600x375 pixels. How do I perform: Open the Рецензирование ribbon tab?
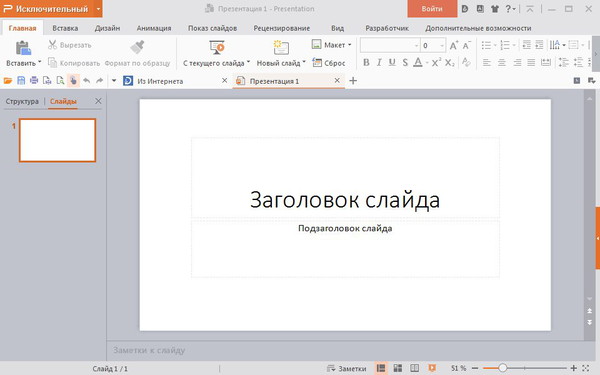click(282, 28)
